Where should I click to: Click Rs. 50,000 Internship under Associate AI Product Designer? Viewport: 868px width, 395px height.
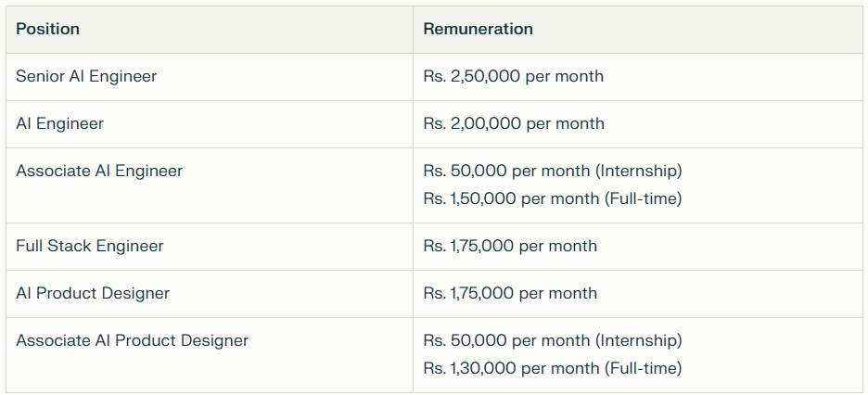[553, 340]
